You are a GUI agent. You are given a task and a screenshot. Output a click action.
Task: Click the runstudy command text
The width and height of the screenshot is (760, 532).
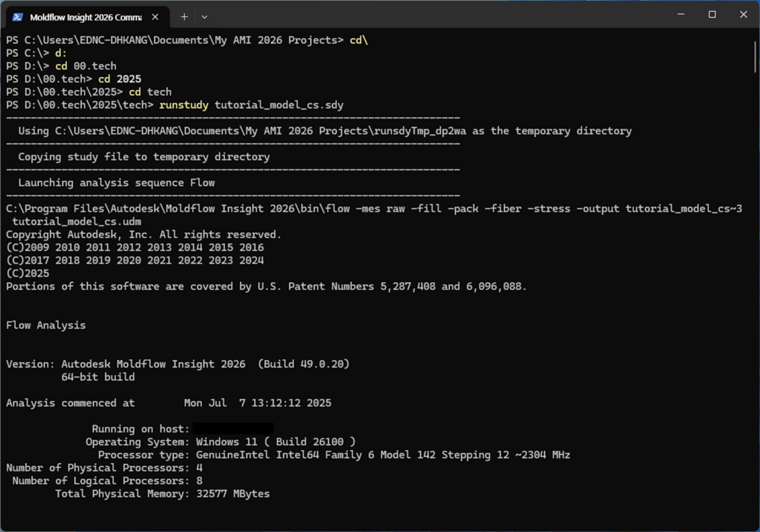tap(184, 105)
